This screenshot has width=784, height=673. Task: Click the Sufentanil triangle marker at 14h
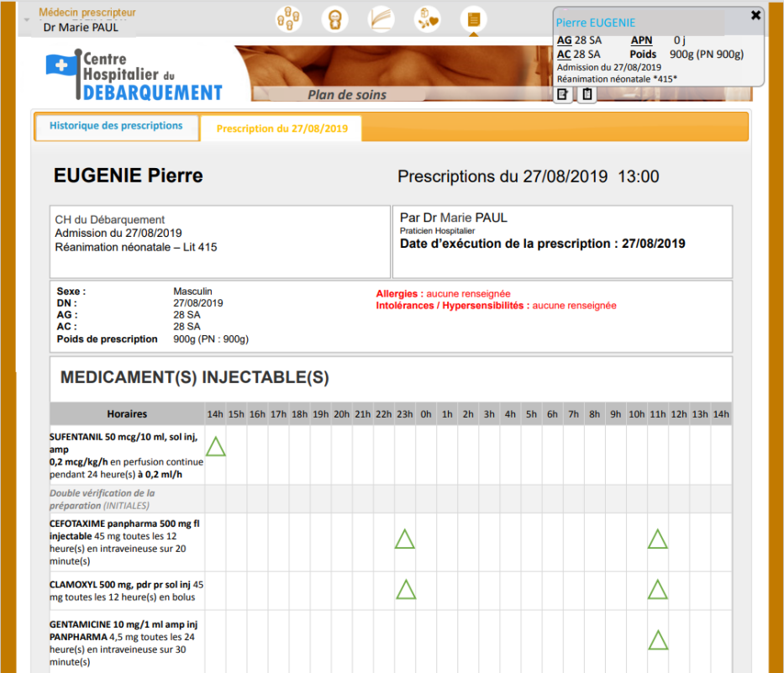click(x=216, y=447)
